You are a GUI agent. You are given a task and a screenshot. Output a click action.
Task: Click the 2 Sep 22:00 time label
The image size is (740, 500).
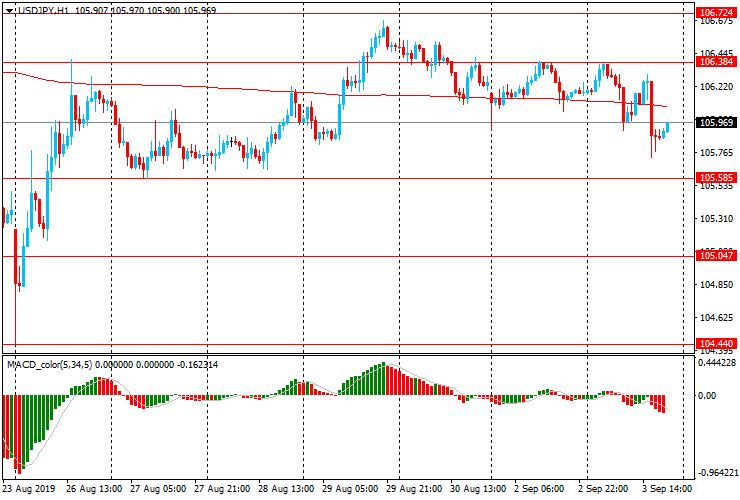(603, 489)
